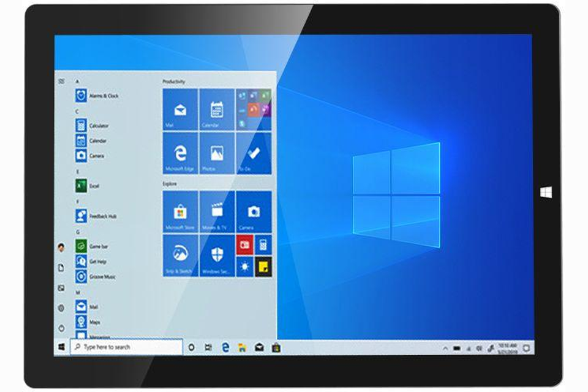Open the Mail icon on the taskbar
Viewport: 588px width, 392px height.
pyautogui.click(x=259, y=348)
